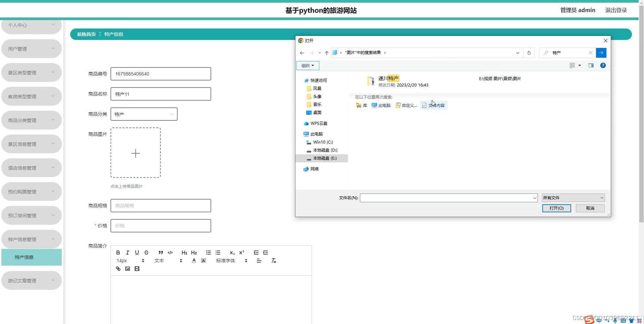Open the 所有文件 file type dropdown
Viewport: 644px width, 324px height.
pyautogui.click(x=573, y=198)
